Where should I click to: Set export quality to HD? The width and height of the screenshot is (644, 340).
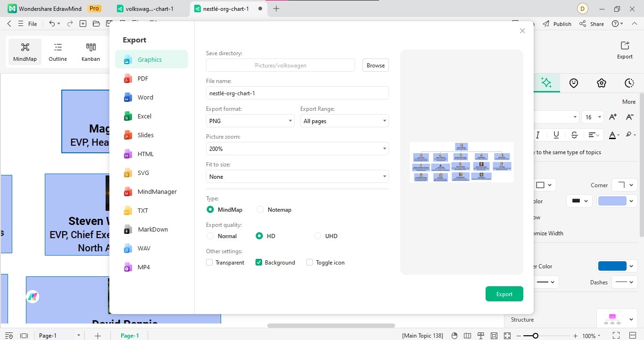click(259, 236)
